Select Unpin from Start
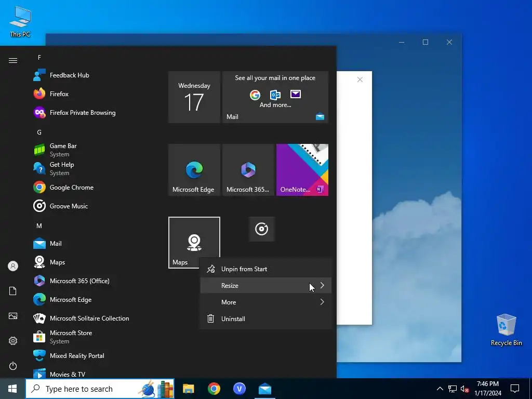 [265, 269]
